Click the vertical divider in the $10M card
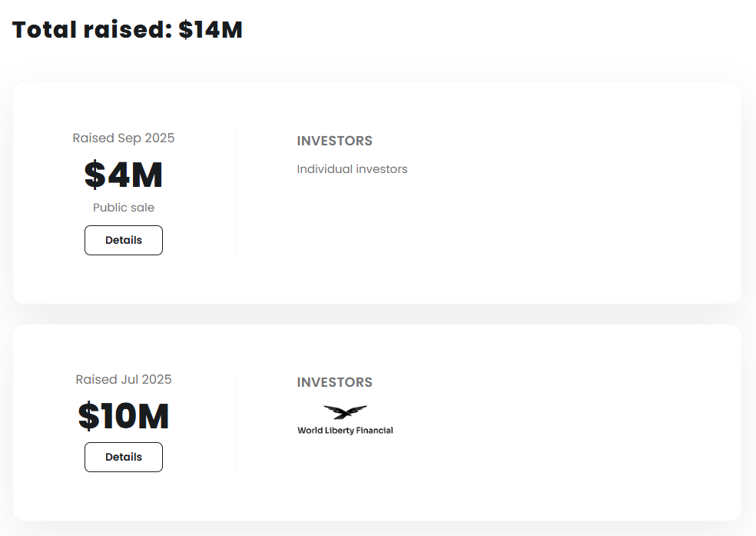The width and height of the screenshot is (756, 536). point(235,423)
